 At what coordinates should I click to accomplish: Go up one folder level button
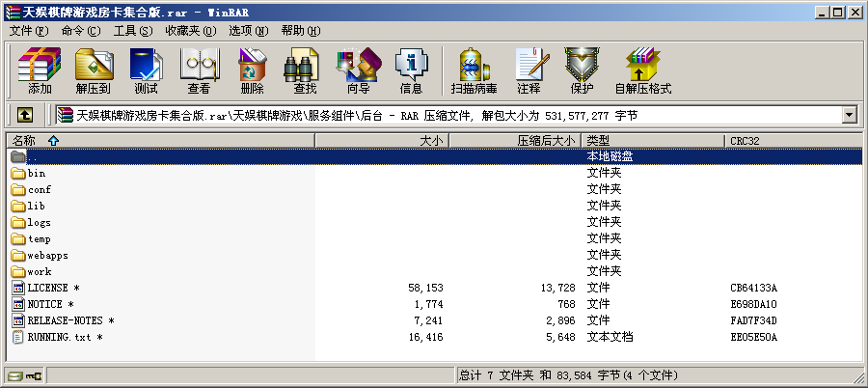[x=25, y=115]
